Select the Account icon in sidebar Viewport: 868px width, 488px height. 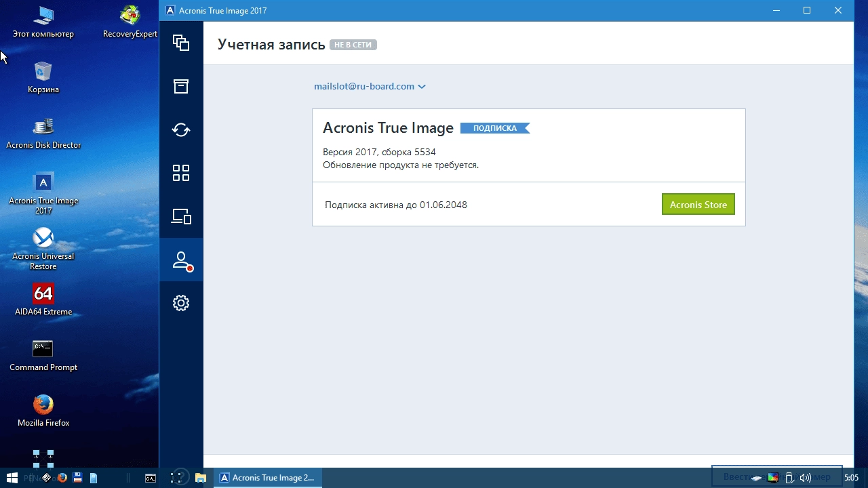coord(181,260)
